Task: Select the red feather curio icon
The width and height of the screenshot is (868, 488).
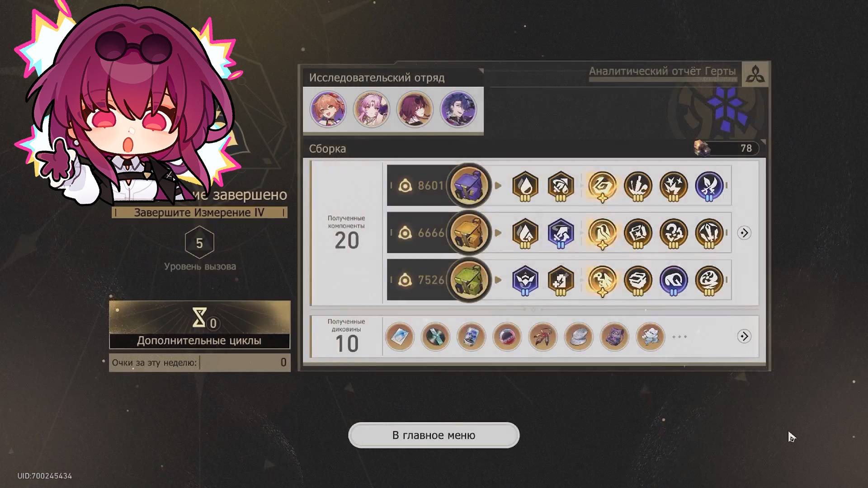Action: pos(542,337)
